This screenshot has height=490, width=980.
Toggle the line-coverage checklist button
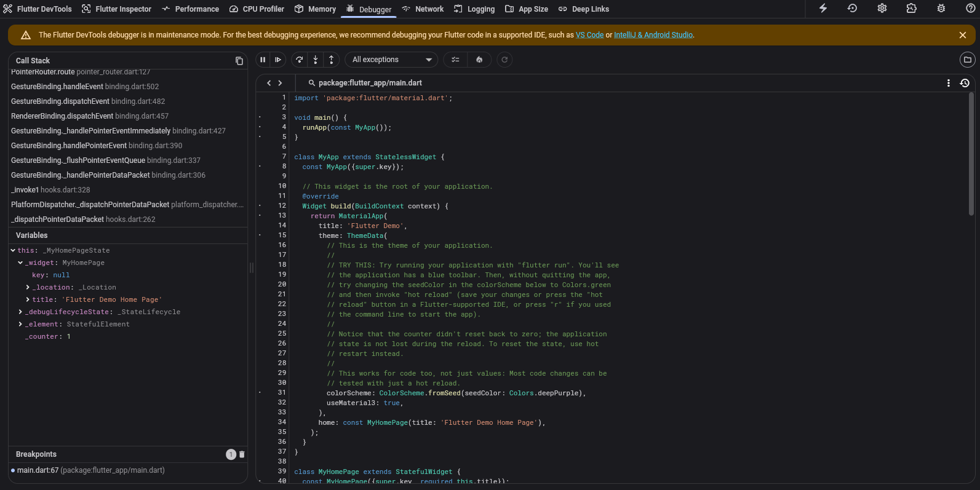point(455,60)
